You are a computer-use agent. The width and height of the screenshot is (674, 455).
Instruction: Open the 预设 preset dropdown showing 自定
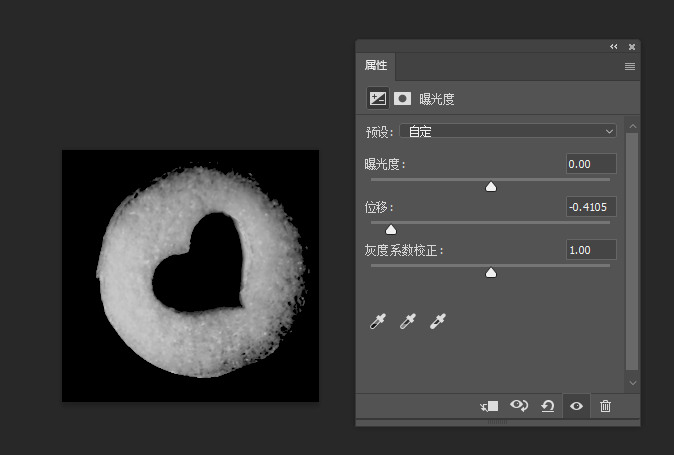508,131
